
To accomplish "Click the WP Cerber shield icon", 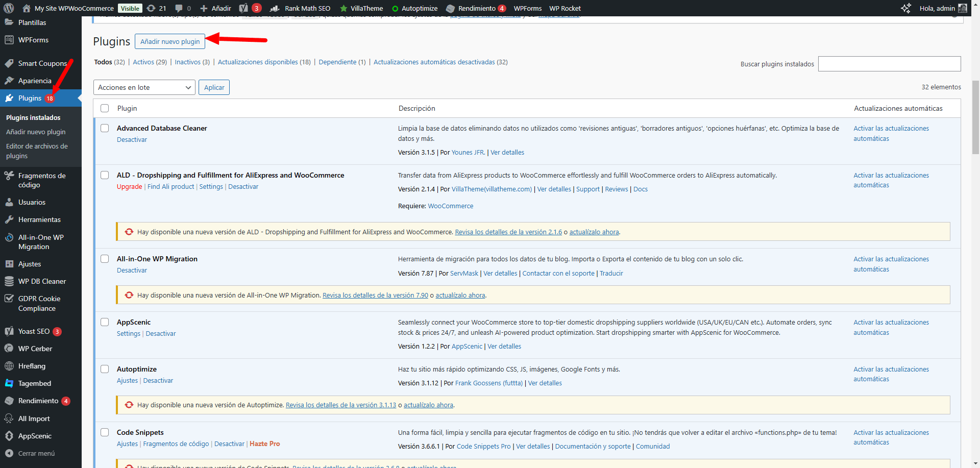I will (x=9, y=349).
